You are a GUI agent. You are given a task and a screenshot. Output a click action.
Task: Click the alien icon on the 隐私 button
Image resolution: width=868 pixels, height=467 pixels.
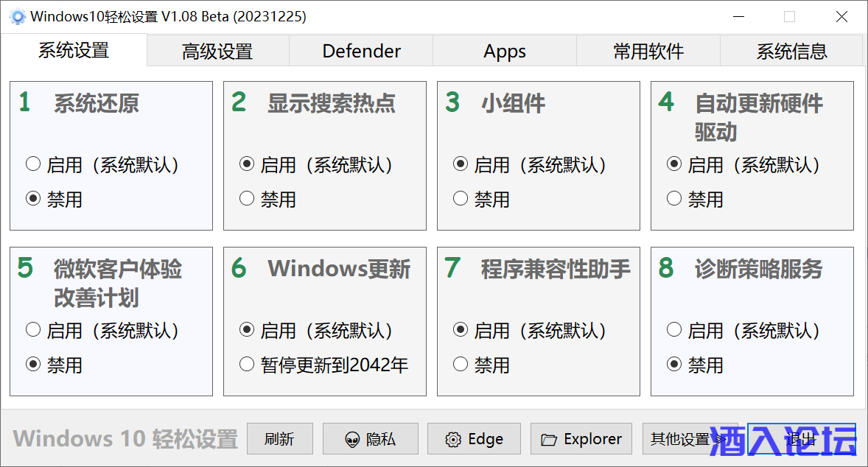[352, 440]
